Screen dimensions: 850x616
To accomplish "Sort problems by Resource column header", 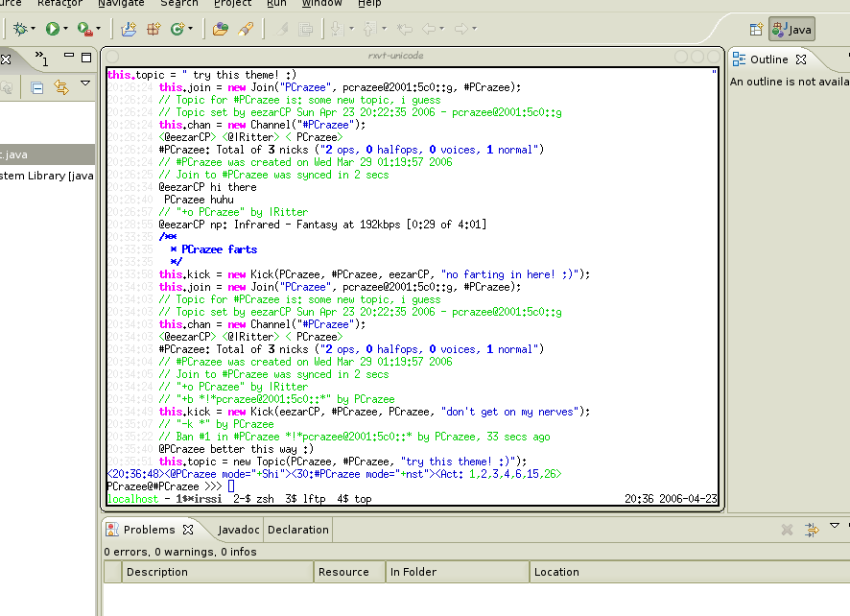I will click(x=343, y=572).
